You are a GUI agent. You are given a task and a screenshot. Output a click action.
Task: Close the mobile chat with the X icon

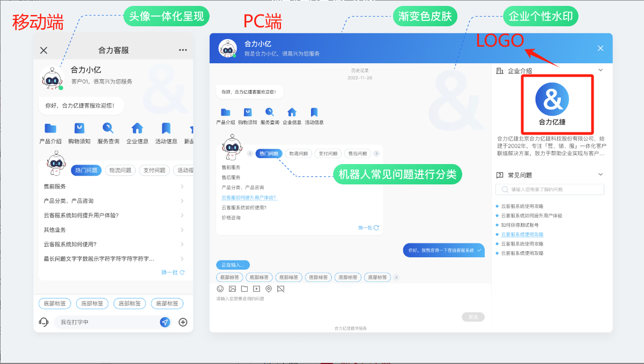click(x=44, y=50)
